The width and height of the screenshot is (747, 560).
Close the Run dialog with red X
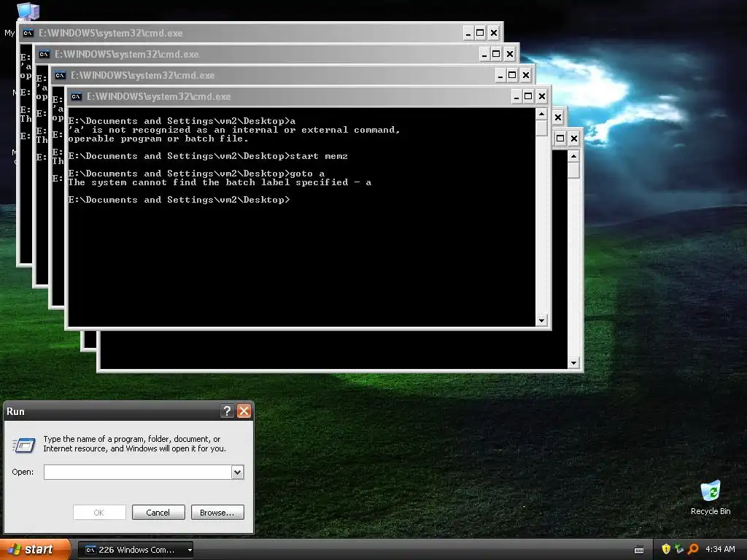click(x=244, y=411)
